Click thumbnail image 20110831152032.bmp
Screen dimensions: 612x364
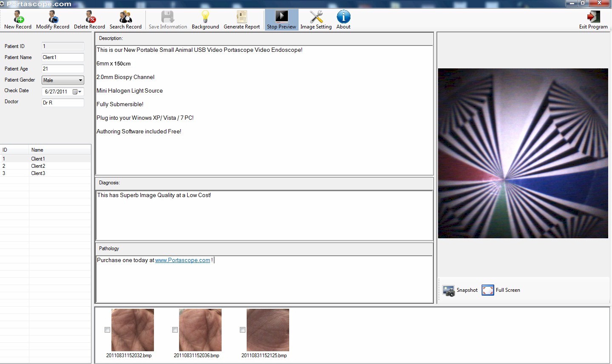[133, 330]
